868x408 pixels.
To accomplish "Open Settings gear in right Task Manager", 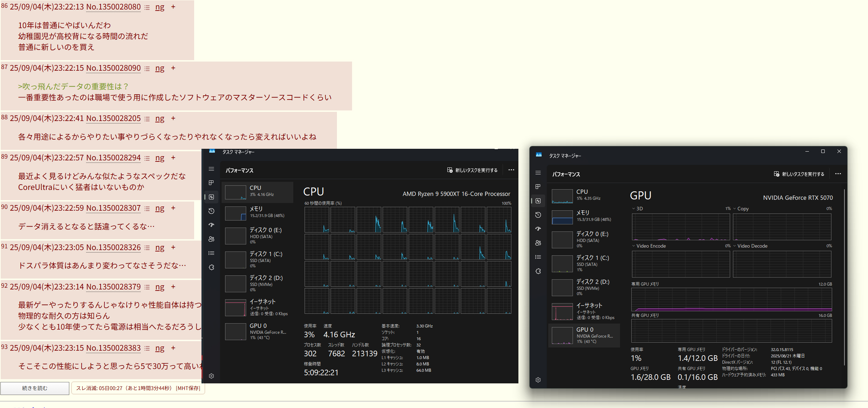I will pyautogui.click(x=538, y=380).
